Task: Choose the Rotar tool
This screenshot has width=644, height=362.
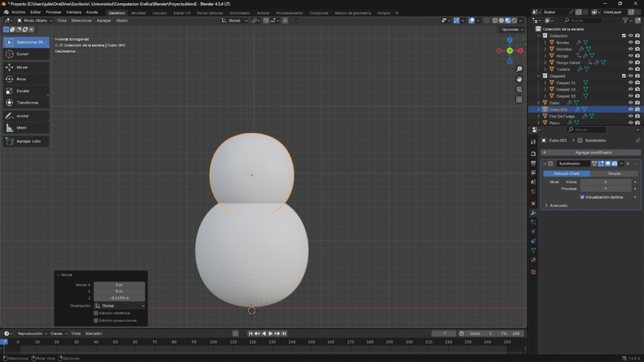Action: (26, 79)
